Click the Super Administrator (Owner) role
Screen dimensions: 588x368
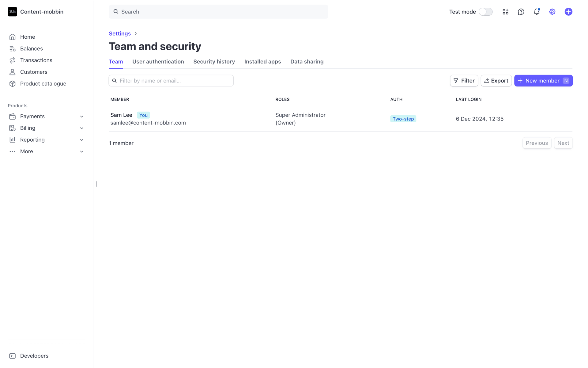coord(300,119)
